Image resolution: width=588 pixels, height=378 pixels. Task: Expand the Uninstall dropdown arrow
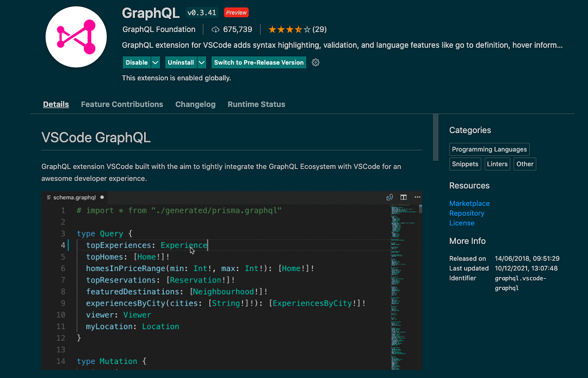[x=202, y=63]
